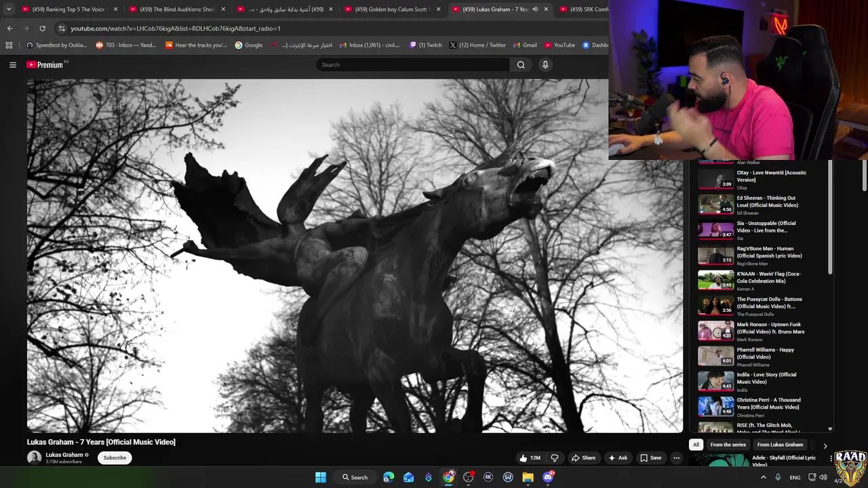Open the YouTube bookmark
Screen dimensions: 868x488
click(x=559, y=45)
